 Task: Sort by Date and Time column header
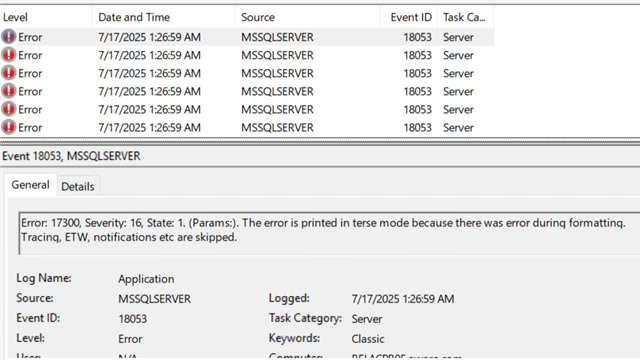click(x=164, y=17)
